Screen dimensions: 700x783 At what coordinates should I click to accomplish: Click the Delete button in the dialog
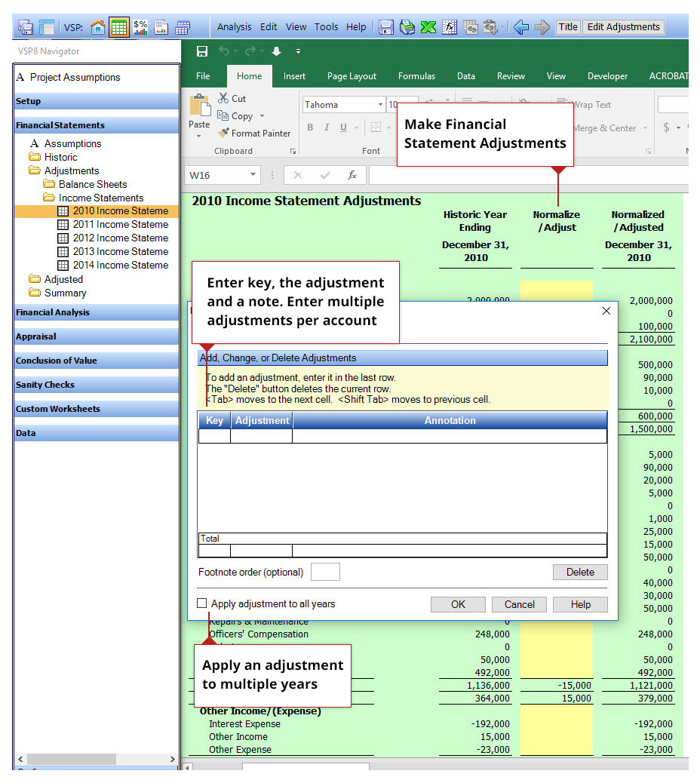point(580,572)
